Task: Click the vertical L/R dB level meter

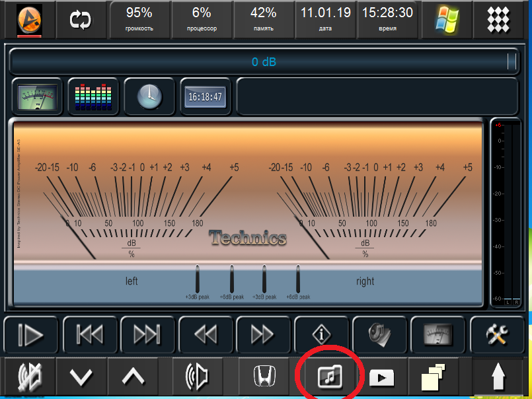Action: pyautogui.click(x=506, y=213)
